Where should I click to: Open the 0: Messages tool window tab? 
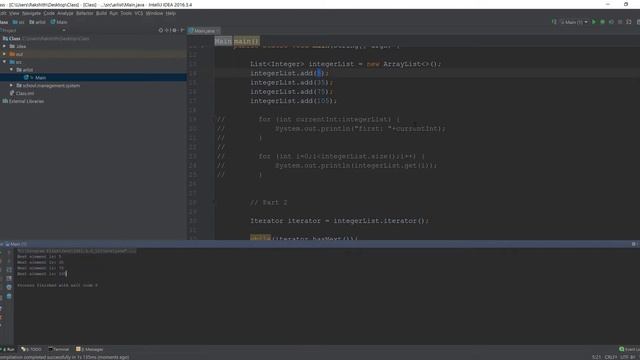(90, 349)
